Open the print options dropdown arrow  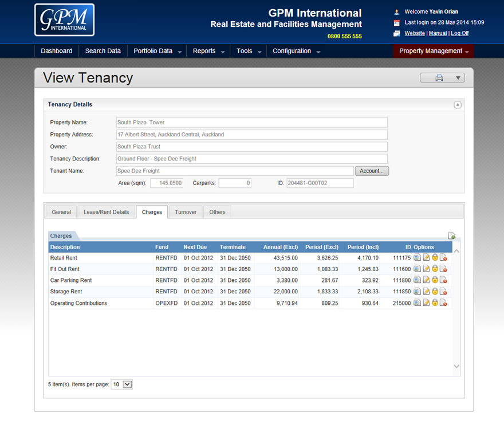click(x=458, y=78)
